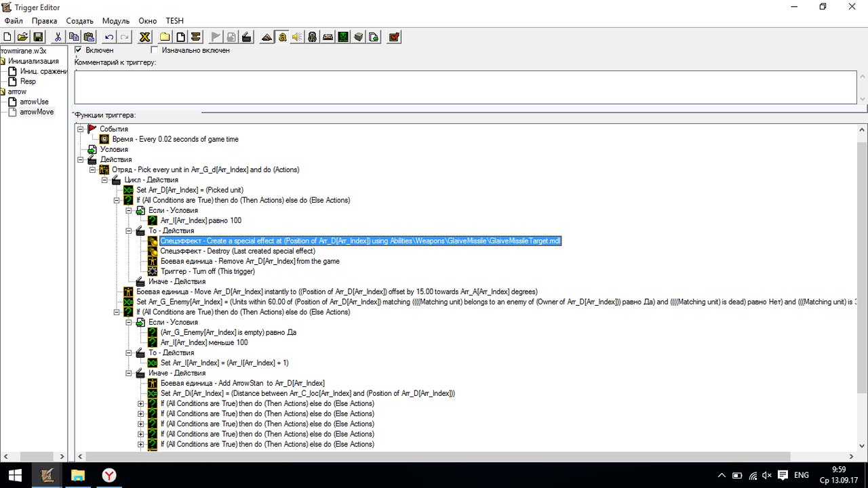Toggle the 'Включен' checkbox
The width and height of the screenshot is (868, 488).
tap(79, 50)
